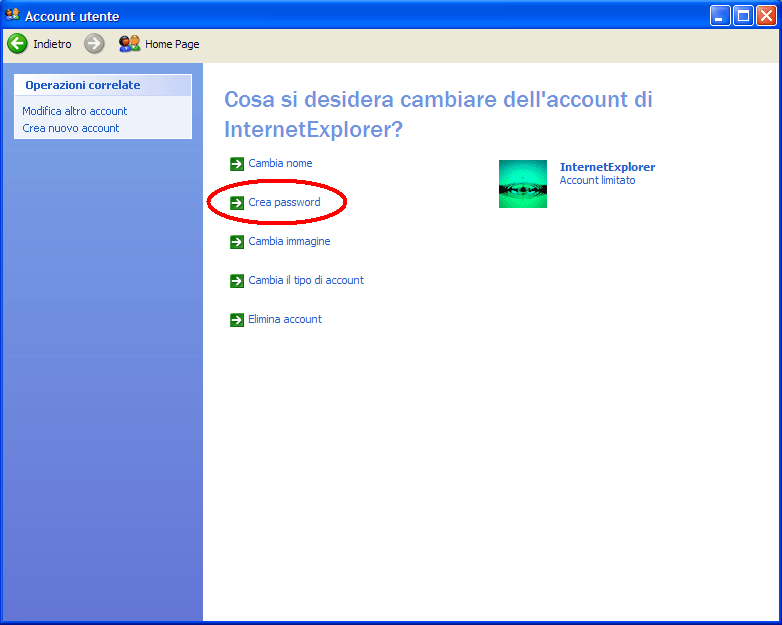Click the Account utente title bar icon

click(x=12, y=14)
